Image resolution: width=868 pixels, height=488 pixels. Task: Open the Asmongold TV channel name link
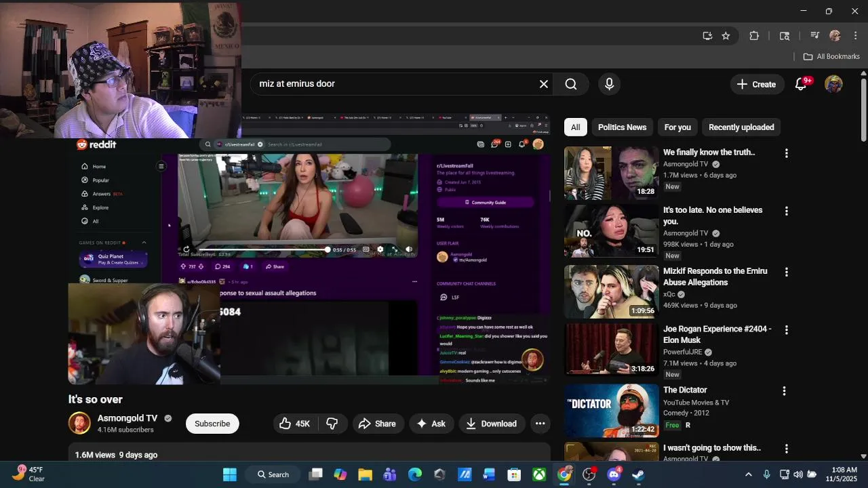[x=127, y=418]
